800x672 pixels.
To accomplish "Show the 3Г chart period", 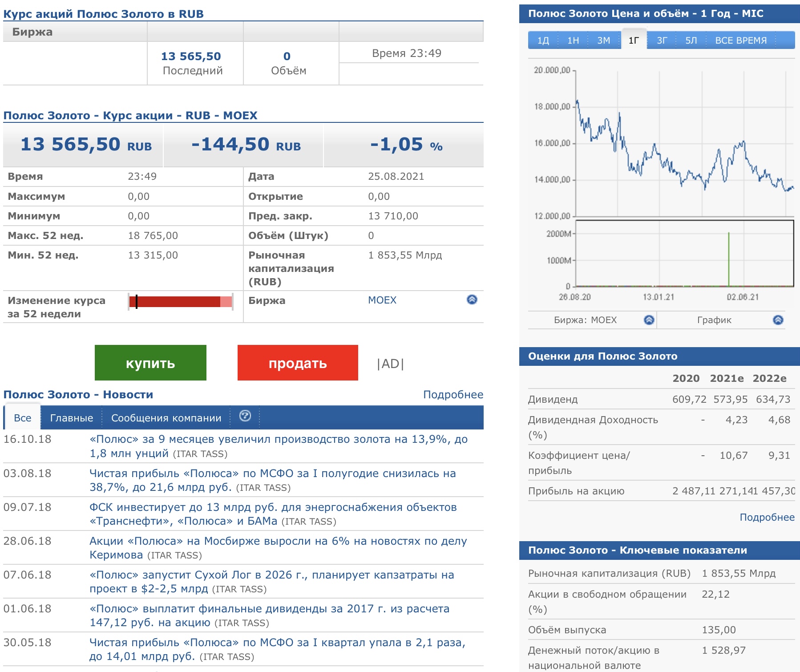I will tap(662, 40).
